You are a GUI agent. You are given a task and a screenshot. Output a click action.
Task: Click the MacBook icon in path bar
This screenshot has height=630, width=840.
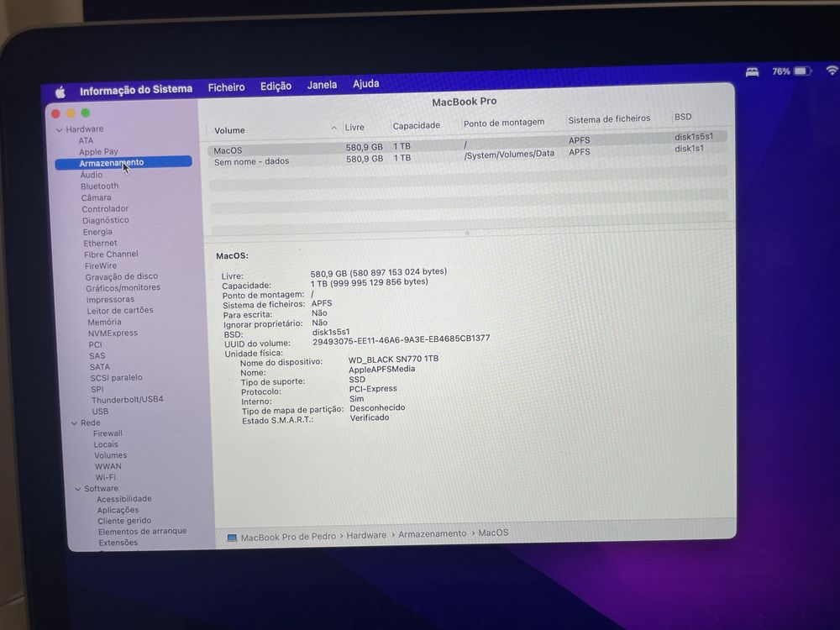(232, 538)
